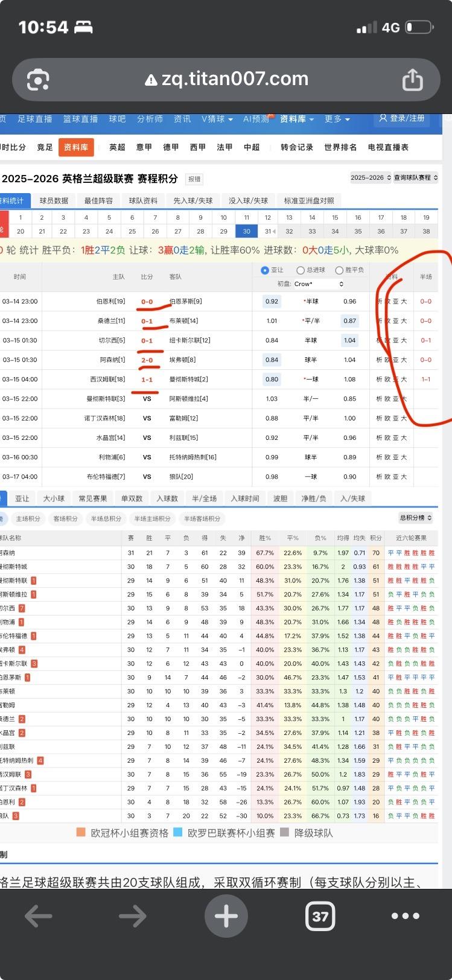Select round 29 in the round grid

(x=223, y=231)
